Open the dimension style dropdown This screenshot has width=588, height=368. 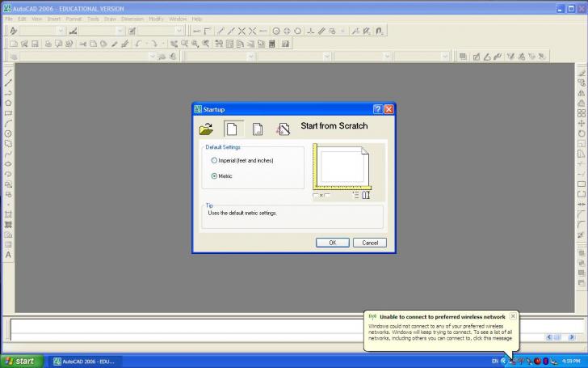click(x=120, y=32)
